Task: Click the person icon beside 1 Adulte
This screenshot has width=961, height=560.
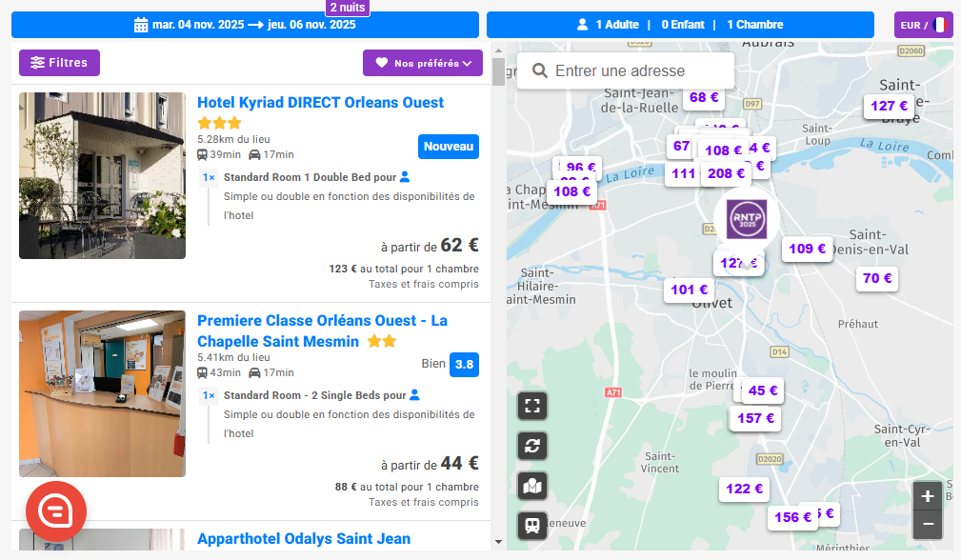Action: pyautogui.click(x=582, y=25)
